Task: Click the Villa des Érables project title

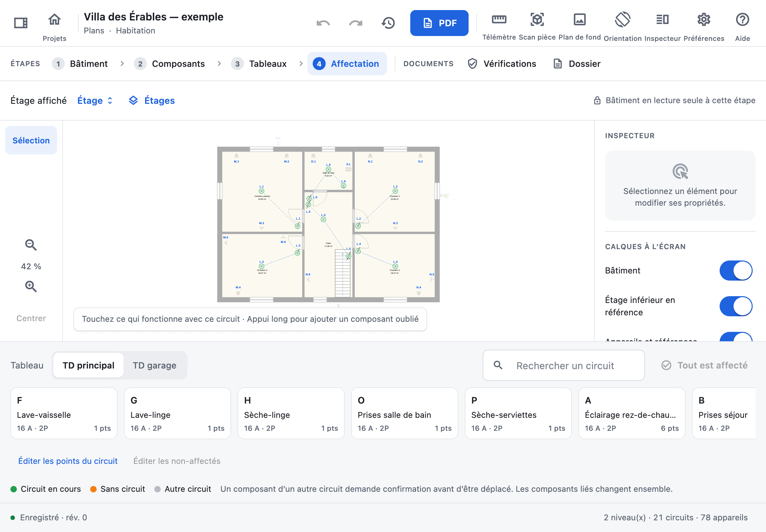Action: 154,17
